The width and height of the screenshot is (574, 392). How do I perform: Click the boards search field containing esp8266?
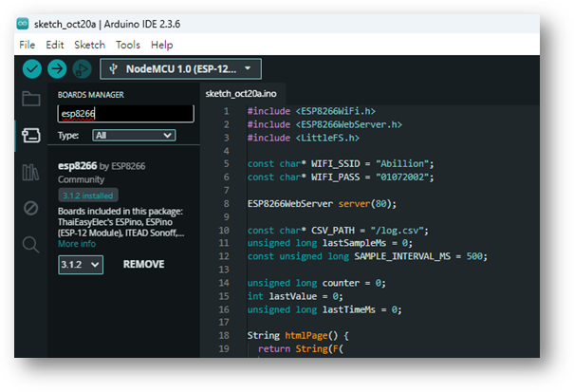(x=125, y=114)
